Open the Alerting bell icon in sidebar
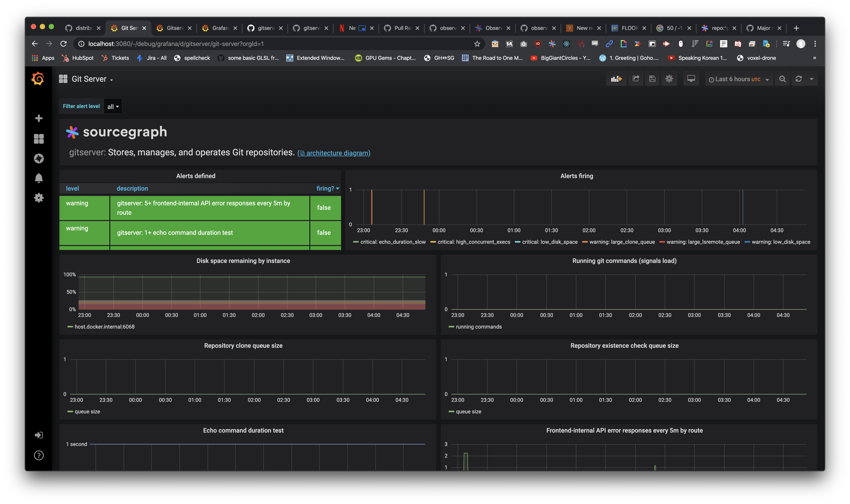 pyautogui.click(x=39, y=178)
